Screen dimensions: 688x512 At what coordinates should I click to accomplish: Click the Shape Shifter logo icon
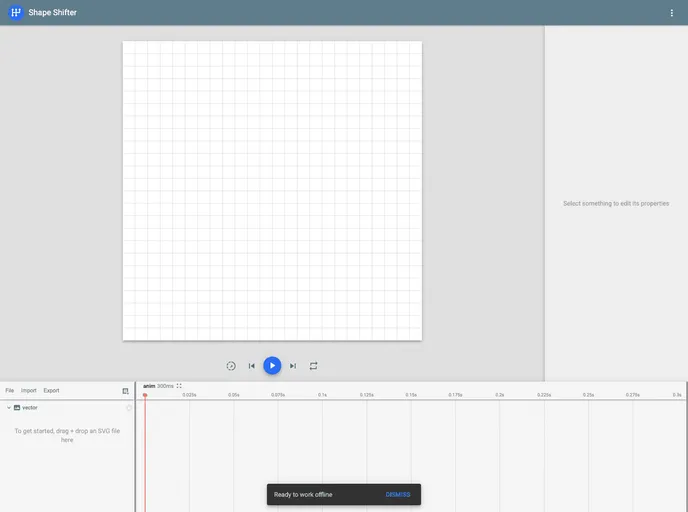pyautogui.click(x=16, y=13)
